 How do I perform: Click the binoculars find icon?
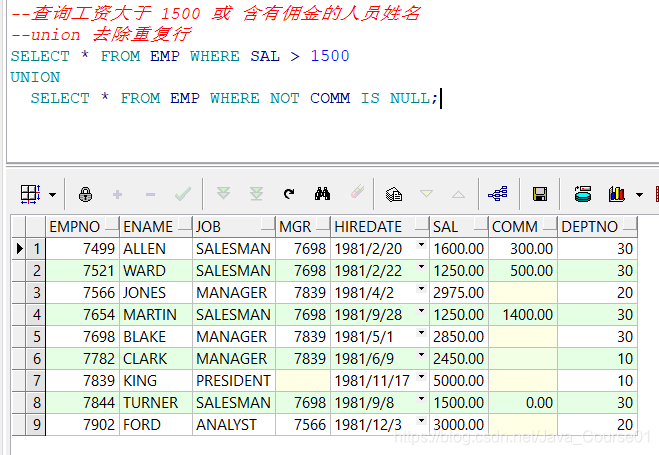[x=322, y=194]
